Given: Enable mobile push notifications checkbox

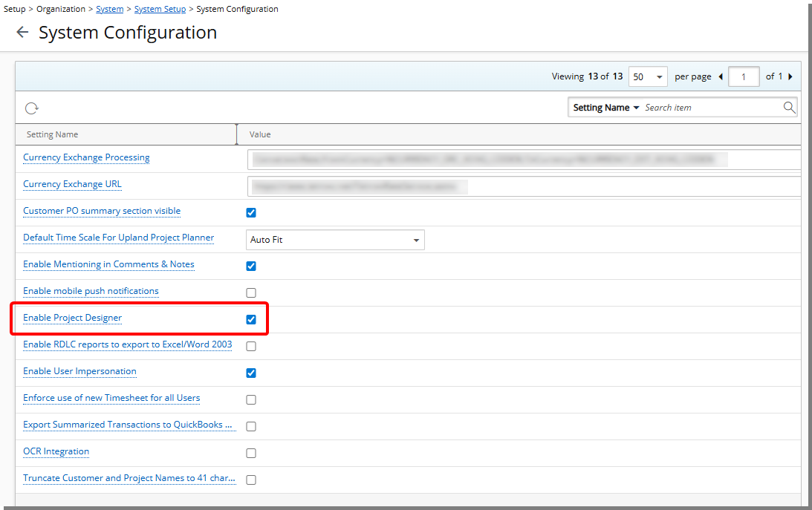Looking at the screenshot, I should 250,292.
